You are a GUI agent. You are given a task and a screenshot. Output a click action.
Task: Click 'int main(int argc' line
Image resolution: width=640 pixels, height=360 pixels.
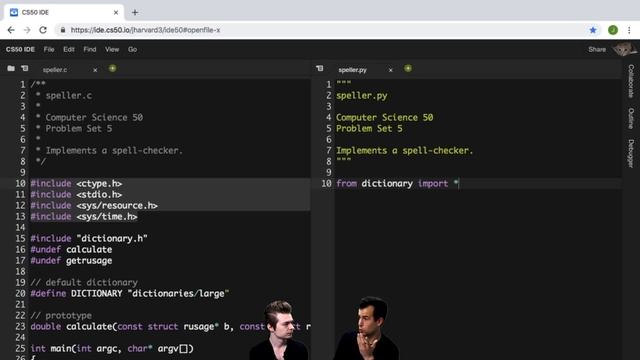click(112, 349)
